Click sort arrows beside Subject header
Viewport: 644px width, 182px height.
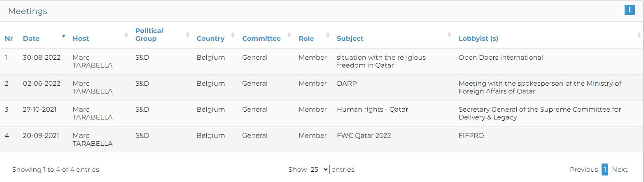tap(449, 35)
